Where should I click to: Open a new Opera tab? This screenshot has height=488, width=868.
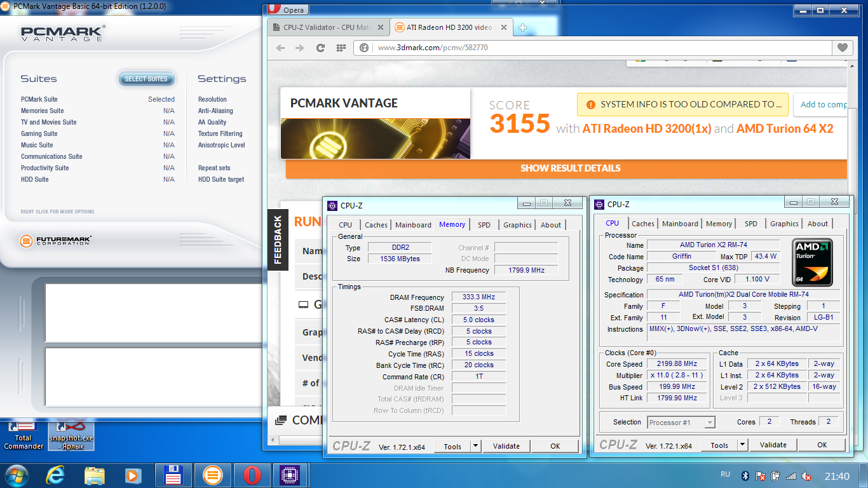point(522,27)
